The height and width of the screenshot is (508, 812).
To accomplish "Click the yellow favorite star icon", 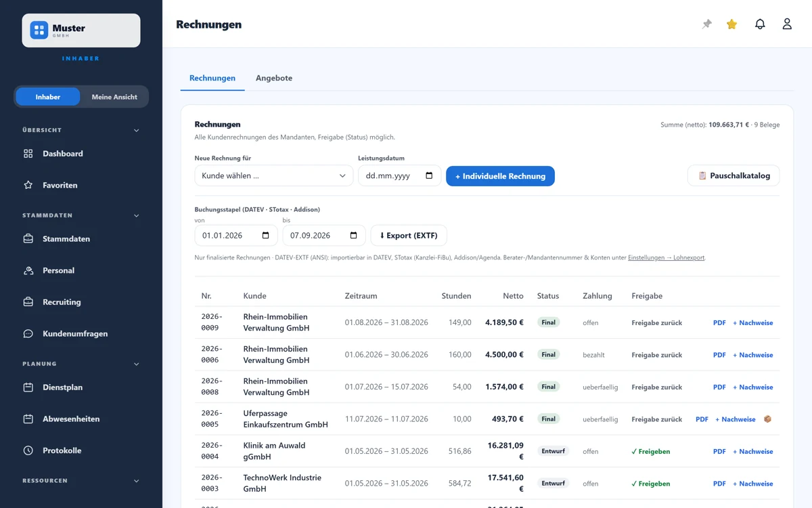I will click(731, 24).
